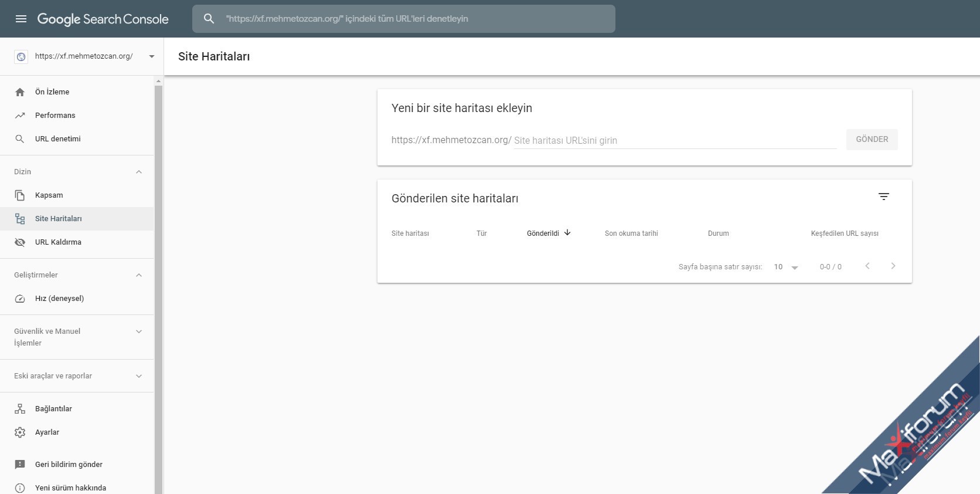This screenshot has height=494, width=980.
Task: Sort by Tür column header
Action: [x=482, y=234]
